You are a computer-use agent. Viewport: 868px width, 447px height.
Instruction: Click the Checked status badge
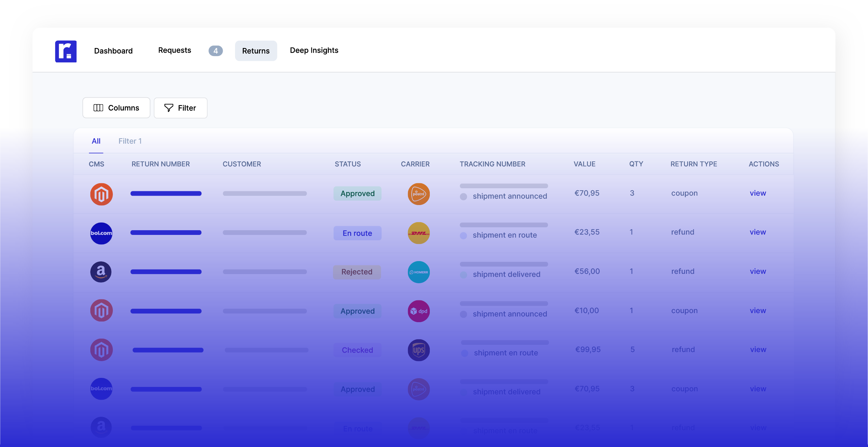[358, 350]
